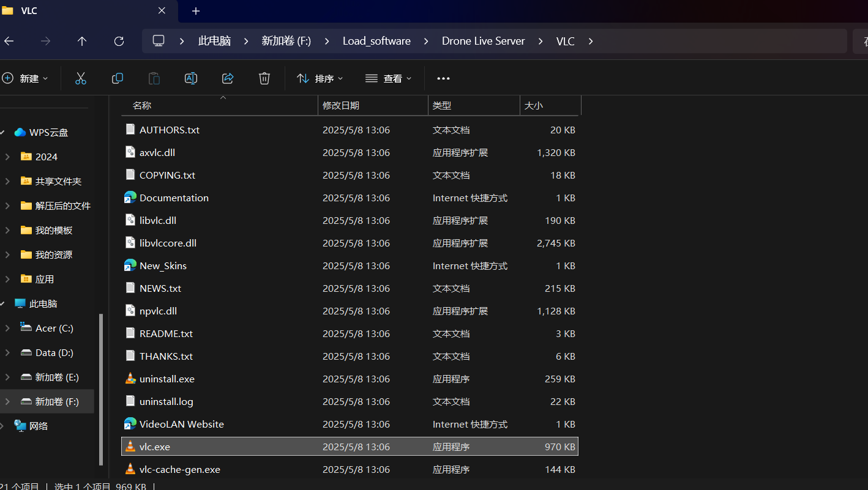Image resolution: width=868 pixels, height=490 pixels.
Task: Select the VLC window tab
Action: pyautogui.click(x=89, y=11)
